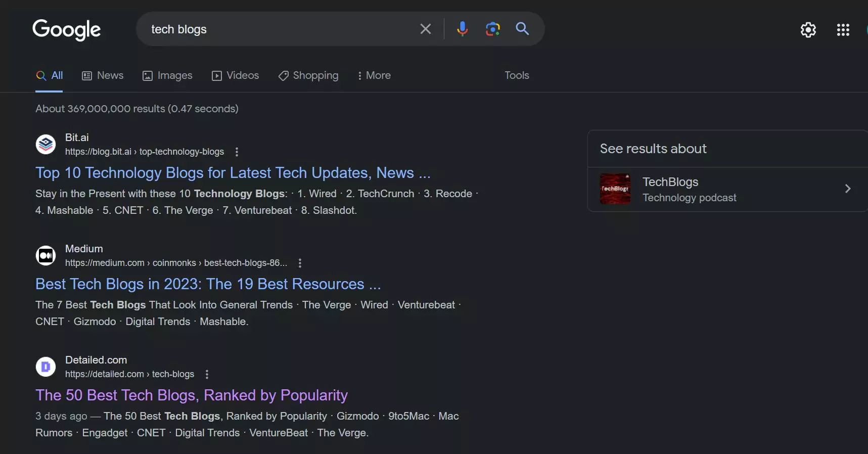Image resolution: width=868 pixels, height=454 pixels.
Task: Open Google Lens image search icon
Action: (x=492, y=29)
